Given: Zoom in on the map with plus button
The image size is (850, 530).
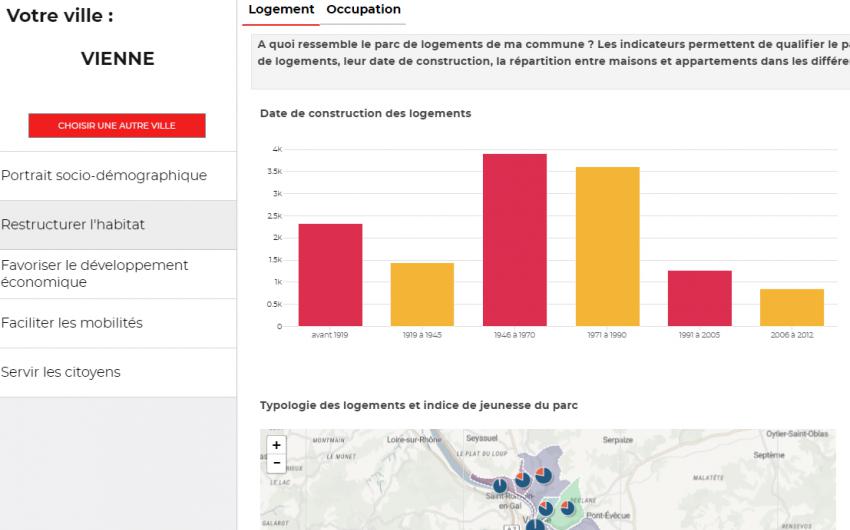Looking at the screenshot, I should 276,445.
